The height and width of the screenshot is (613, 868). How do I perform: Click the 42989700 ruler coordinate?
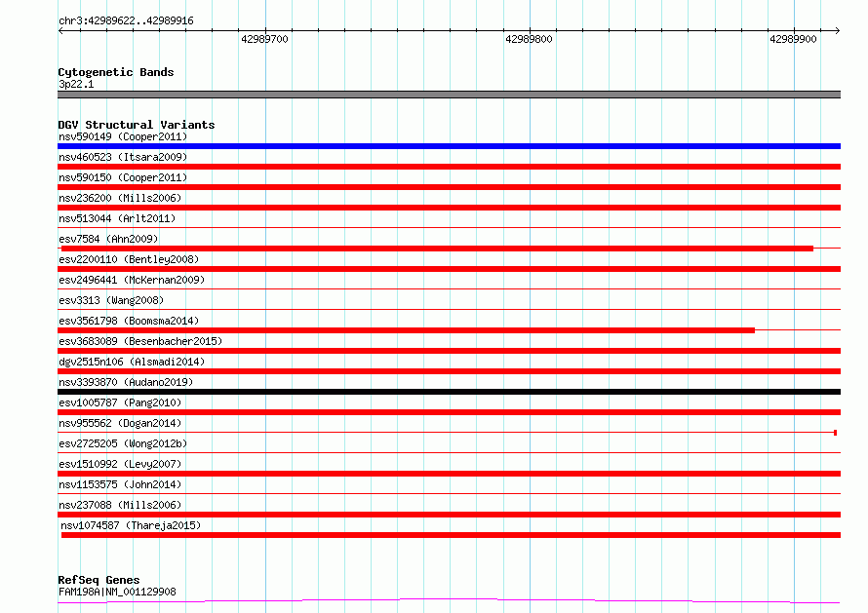click(264, 39)
